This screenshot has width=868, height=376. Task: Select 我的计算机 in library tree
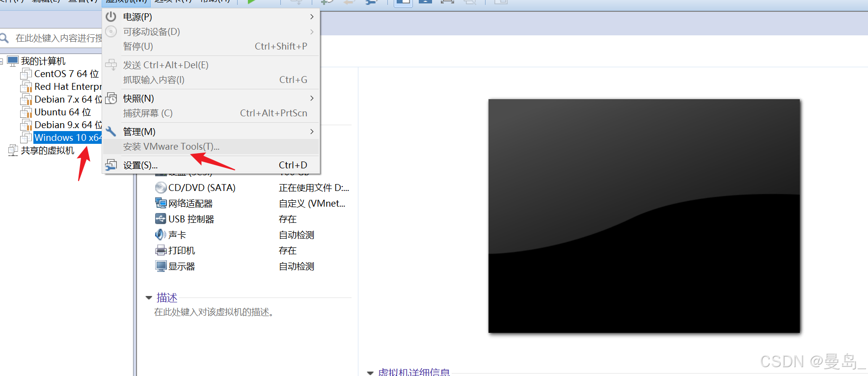[x=43, y=61]
